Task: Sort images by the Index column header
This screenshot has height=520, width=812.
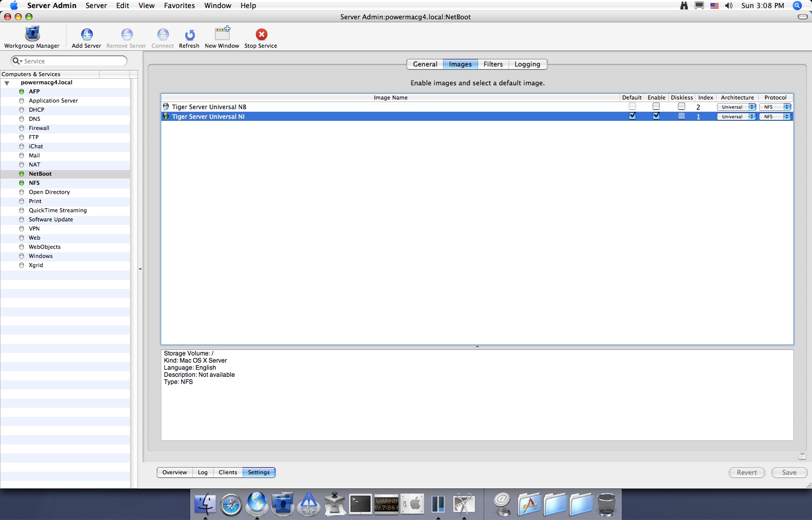Action: (x=705, y=97)
